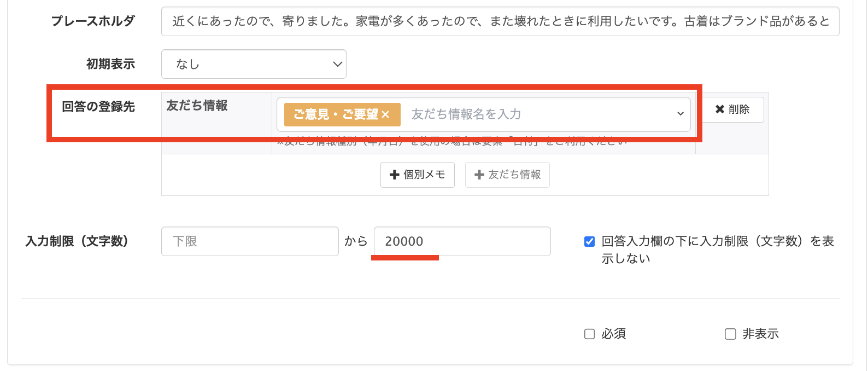Add a 個別メモ entry button
The image size is (868, 371).
coord(418,175)
